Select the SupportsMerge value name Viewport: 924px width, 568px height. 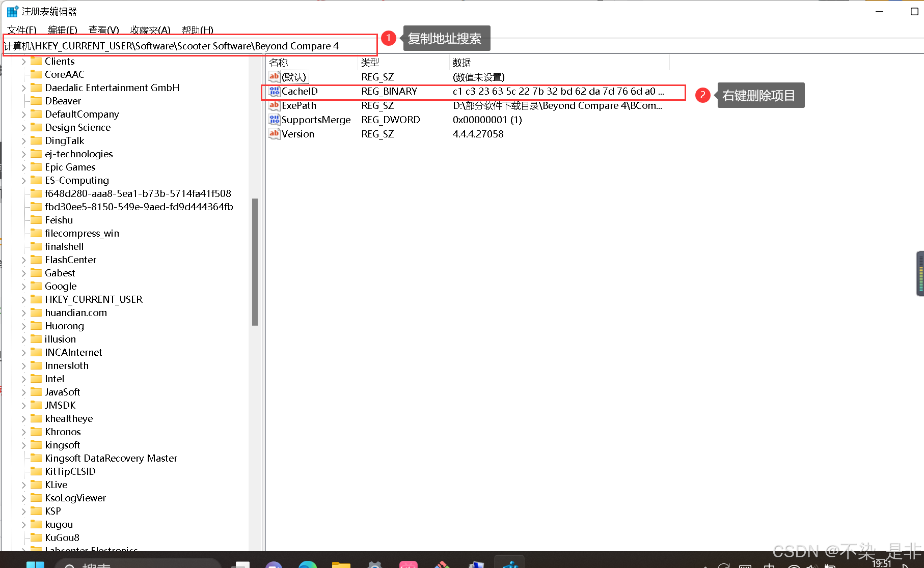316,120
